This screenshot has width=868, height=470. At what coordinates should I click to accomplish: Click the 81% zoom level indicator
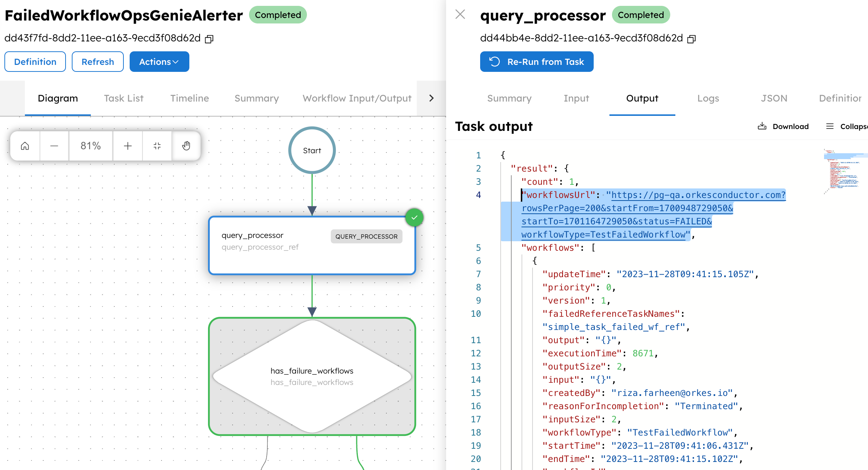[x=90, y=146]
